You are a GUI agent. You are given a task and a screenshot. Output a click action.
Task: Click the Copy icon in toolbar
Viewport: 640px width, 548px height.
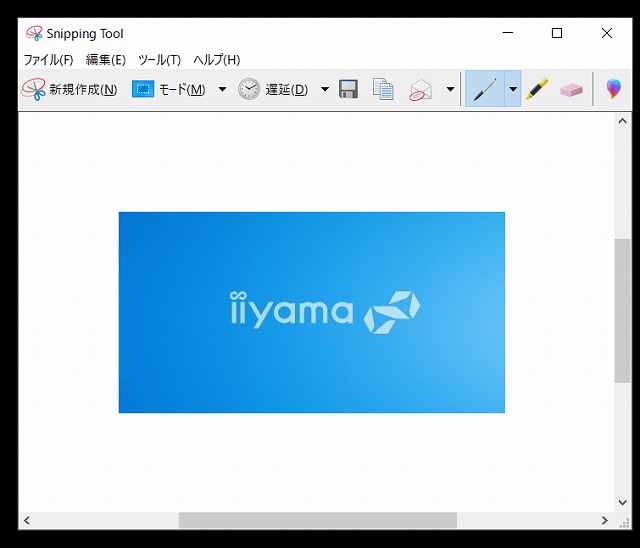coord(383,89)
